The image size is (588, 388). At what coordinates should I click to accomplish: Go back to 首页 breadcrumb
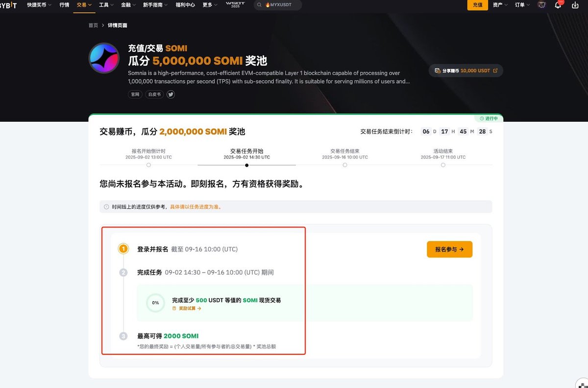[93, 26]
